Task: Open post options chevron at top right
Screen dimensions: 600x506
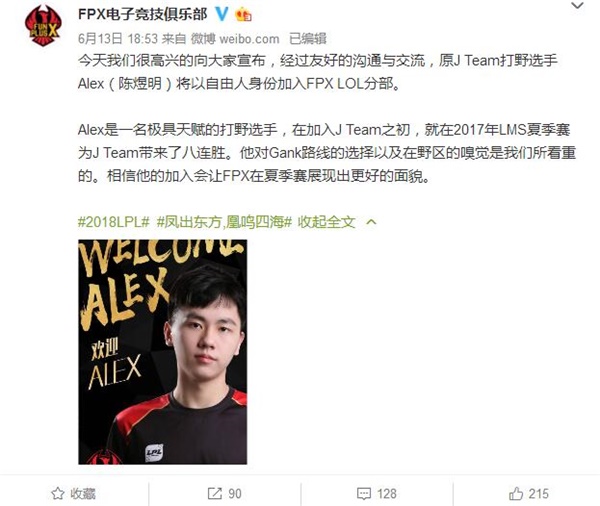Action: (577, 6)
